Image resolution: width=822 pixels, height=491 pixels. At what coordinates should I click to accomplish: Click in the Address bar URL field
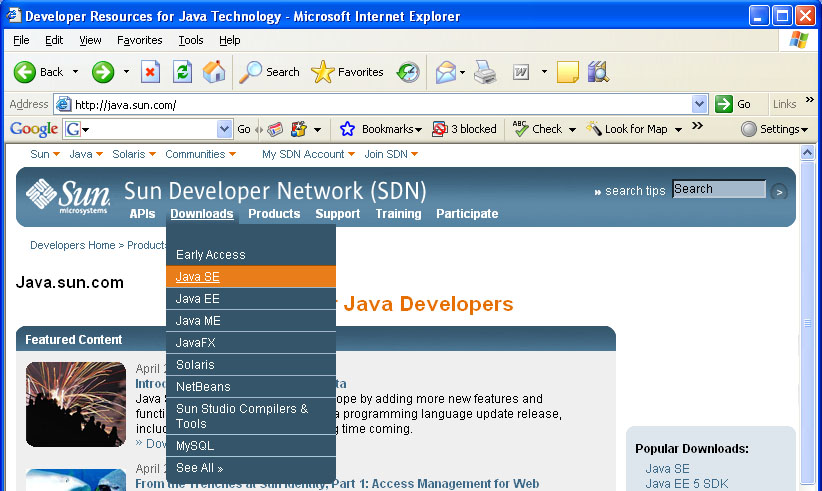382,104
